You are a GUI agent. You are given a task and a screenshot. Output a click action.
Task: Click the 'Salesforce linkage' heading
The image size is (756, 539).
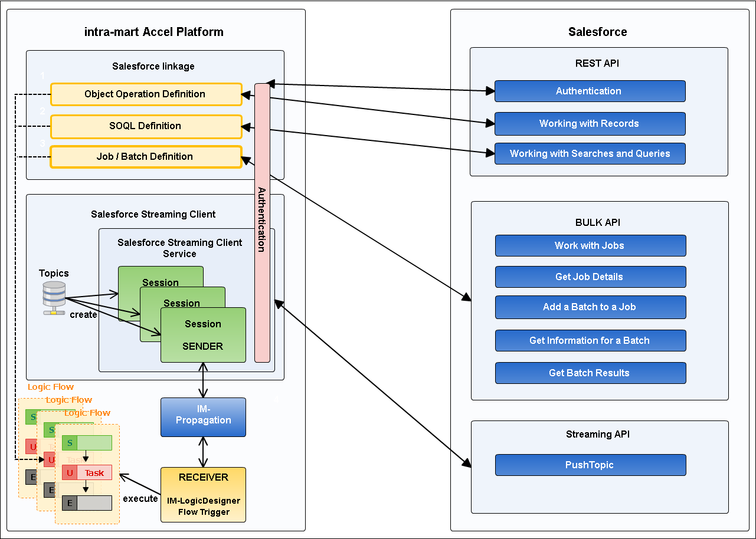coord(153,66)
